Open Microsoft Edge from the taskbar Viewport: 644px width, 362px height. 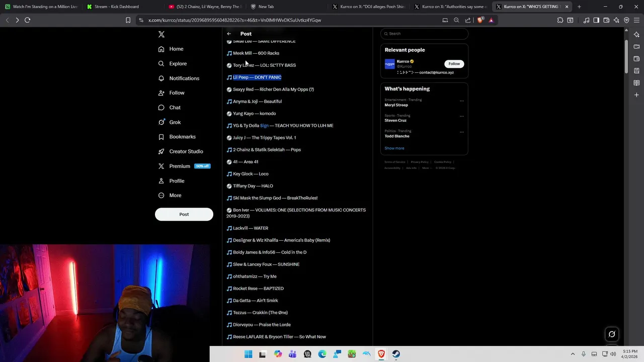(322, 354)
